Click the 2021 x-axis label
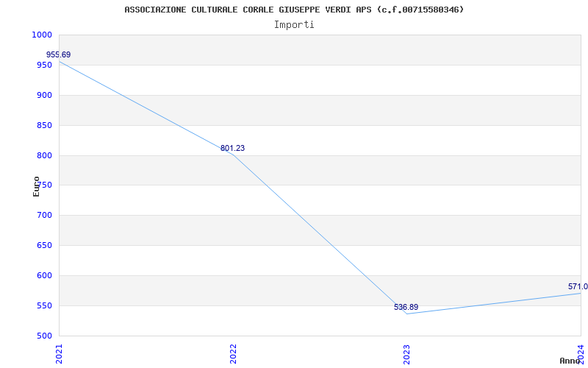This screenshot has width=588, height=368. coord(59,354)
